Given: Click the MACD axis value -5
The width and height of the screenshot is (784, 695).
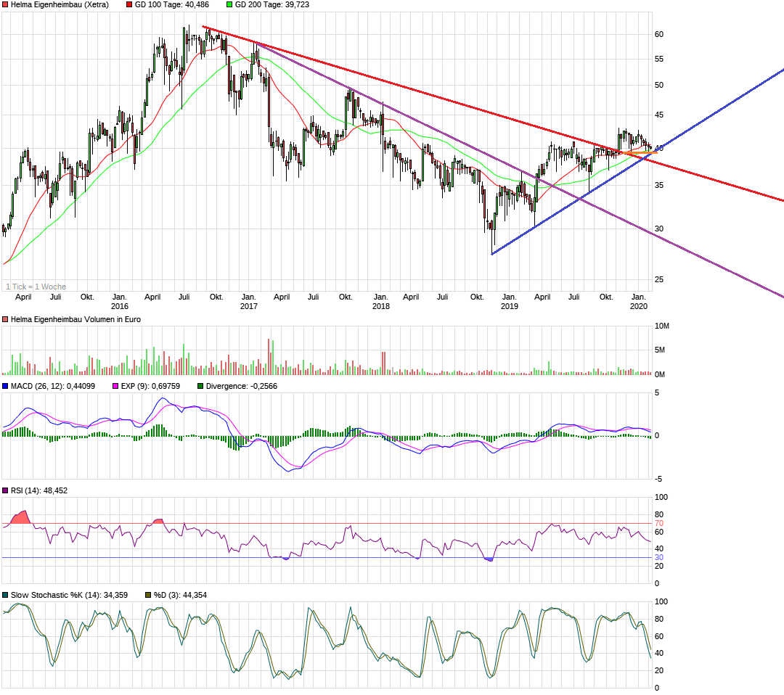Looking at the screenshot, I should tap(658, 479).
